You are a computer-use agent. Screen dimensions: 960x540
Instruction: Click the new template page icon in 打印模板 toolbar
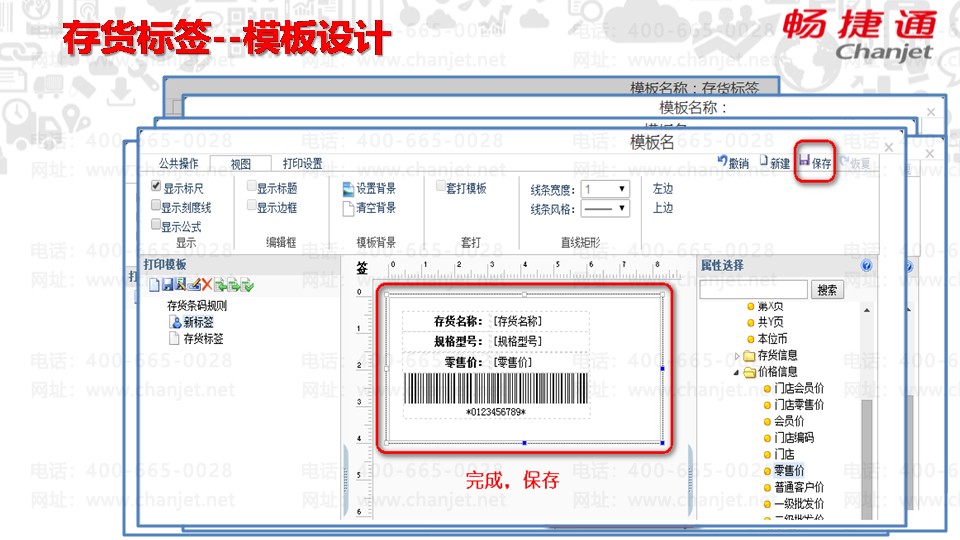click(154, 285)
